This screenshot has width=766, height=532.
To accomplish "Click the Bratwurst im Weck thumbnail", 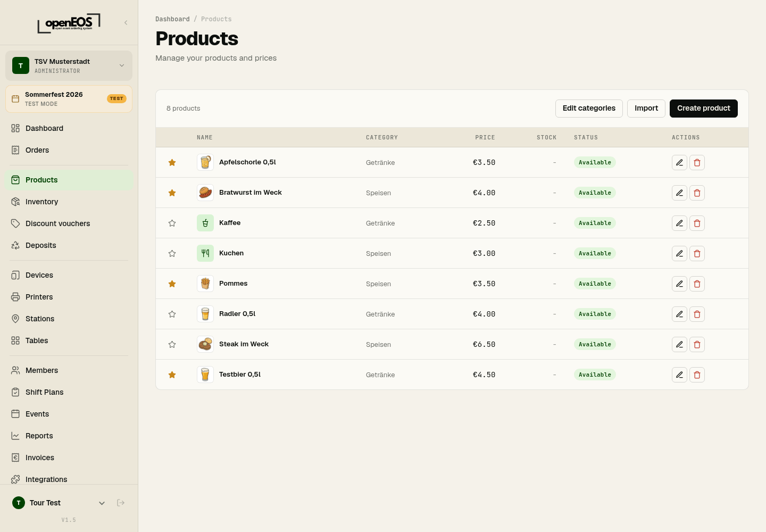I will [x=205, y=193].
